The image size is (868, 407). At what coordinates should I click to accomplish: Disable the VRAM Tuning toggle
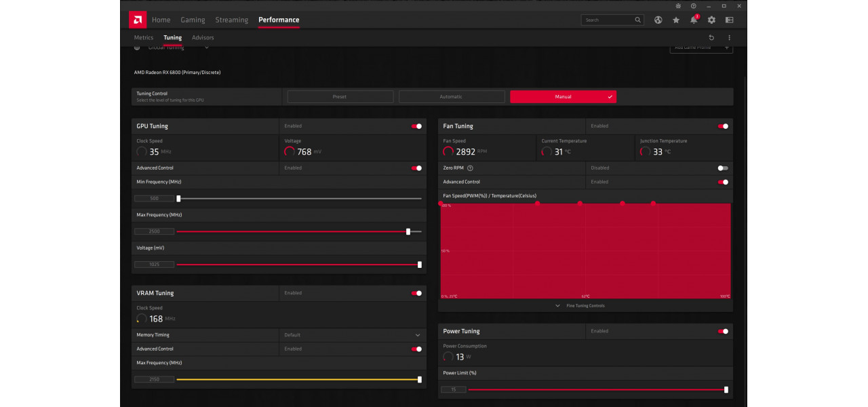416,293
